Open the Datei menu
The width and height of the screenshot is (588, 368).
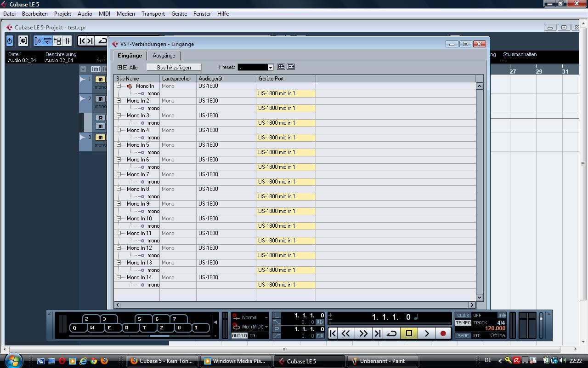(x=9, y=14)
